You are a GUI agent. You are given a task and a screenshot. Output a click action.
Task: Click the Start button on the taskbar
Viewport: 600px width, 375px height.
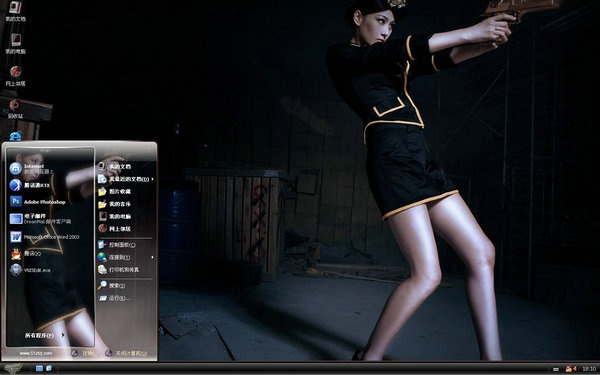click(13, 368)
